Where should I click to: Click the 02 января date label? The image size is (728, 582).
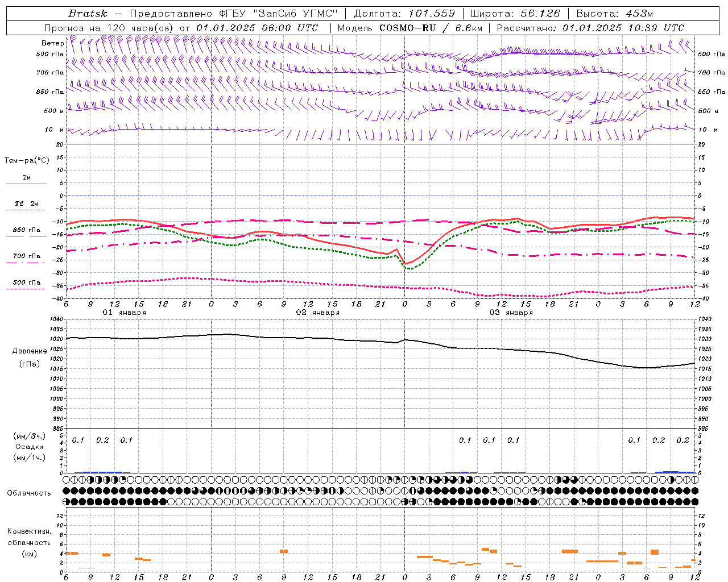(x=317, y=313)
